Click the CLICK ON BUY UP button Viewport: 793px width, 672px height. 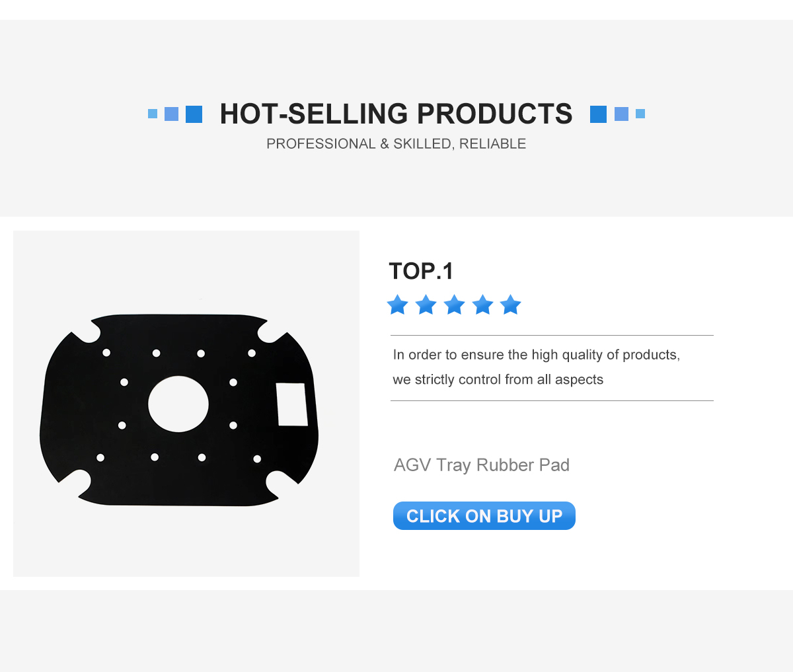484,516
